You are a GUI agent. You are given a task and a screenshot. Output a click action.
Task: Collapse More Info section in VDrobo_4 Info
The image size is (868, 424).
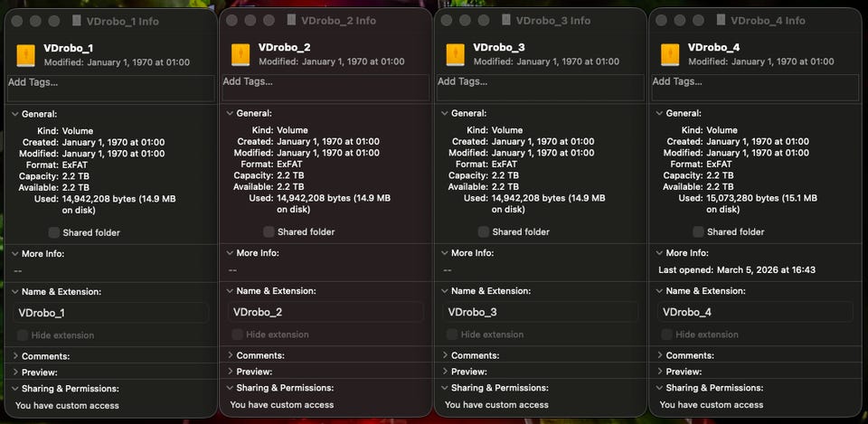pos(659,253)
